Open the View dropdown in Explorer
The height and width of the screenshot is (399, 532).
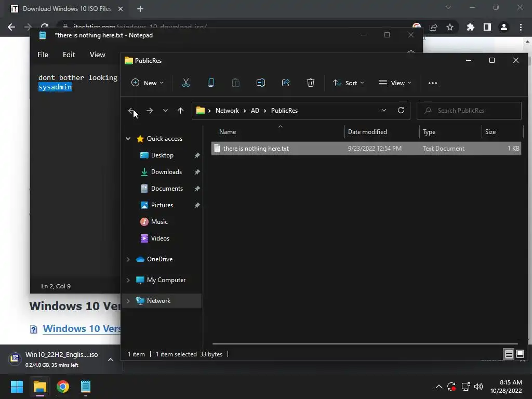coord(395,83)
